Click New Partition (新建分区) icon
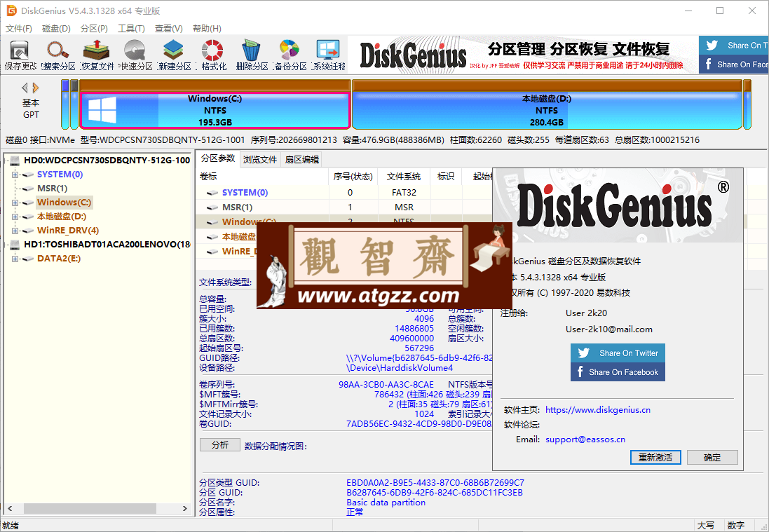Screen dimensions: 769x532 [x=174, y=55]
